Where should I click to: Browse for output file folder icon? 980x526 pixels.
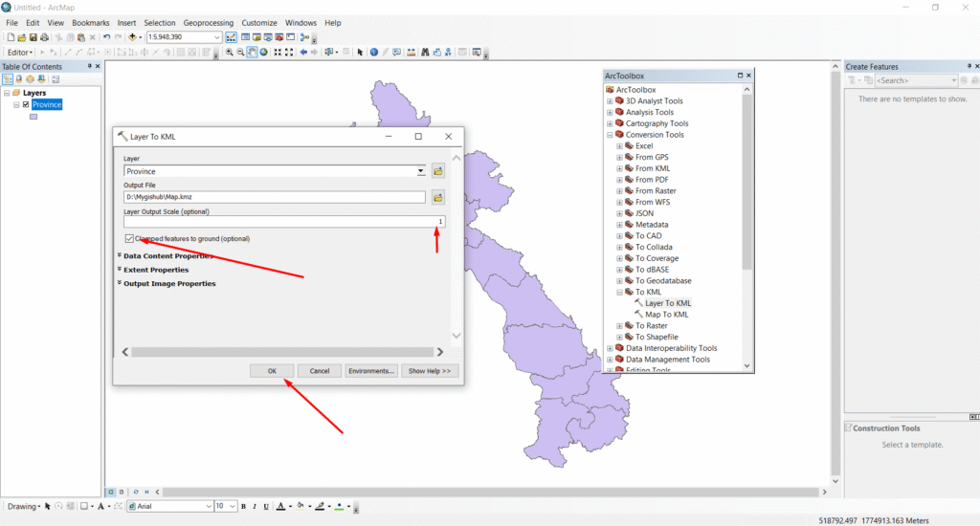(x=438, y=197)
